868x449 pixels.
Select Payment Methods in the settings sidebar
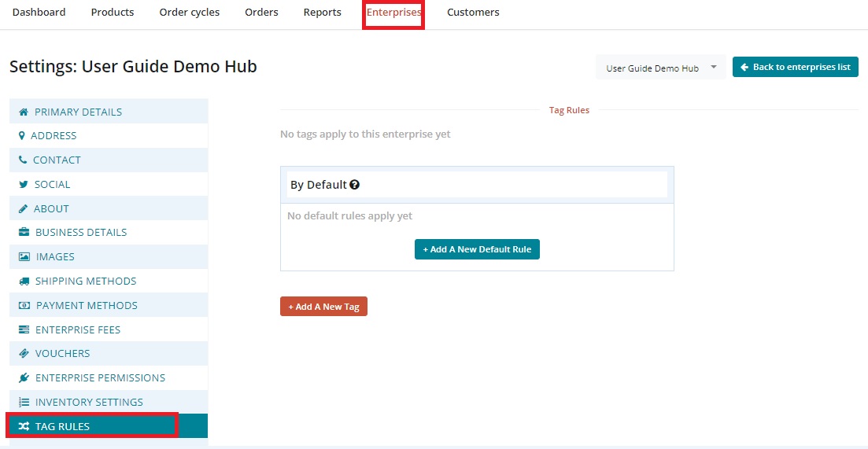pyautogui.click(x=87, y=305)
